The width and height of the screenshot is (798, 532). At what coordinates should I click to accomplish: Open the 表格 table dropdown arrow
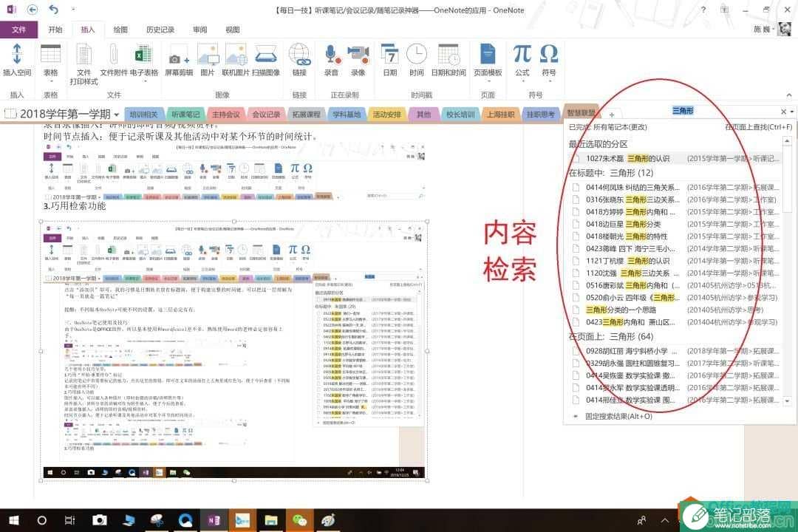50,81
